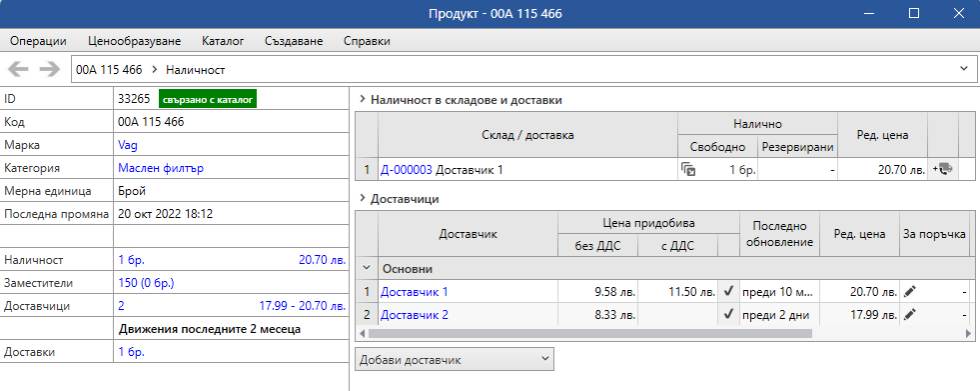980x391 pixels.
Task: Open the Vag brand link
Action: (x=128, y=145)
